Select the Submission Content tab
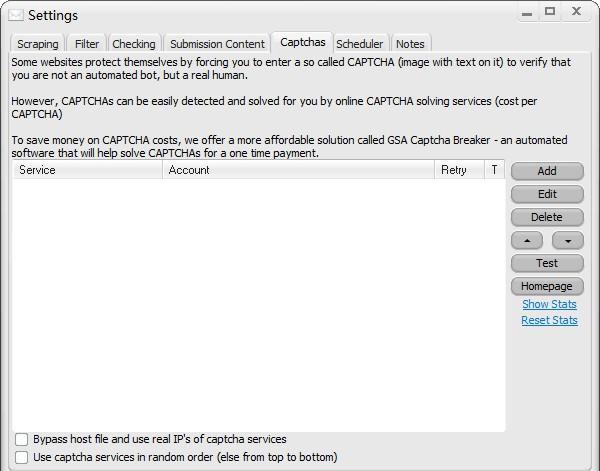 [217, 44]
